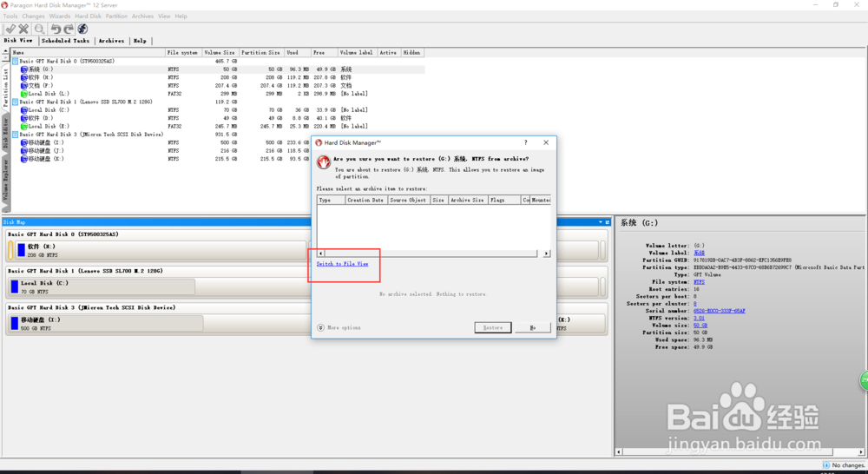
Task: Switch to the Help tab
Action: point(140,41)
